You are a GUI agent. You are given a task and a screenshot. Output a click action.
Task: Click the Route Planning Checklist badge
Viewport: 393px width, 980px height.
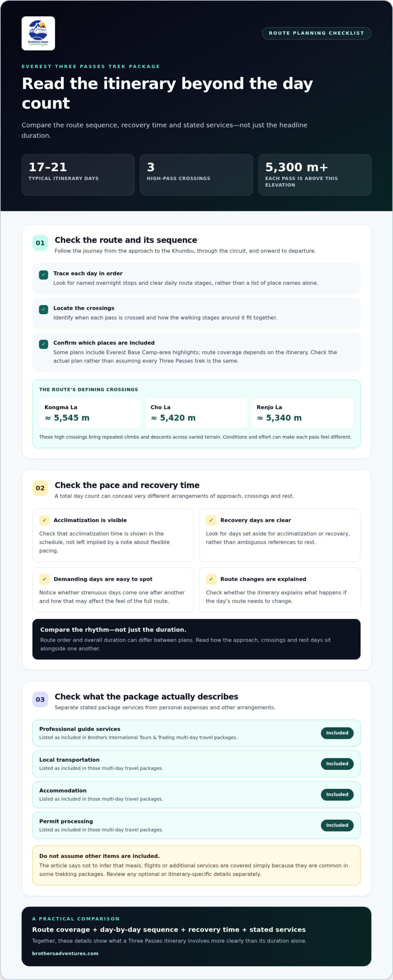point(316,33)
